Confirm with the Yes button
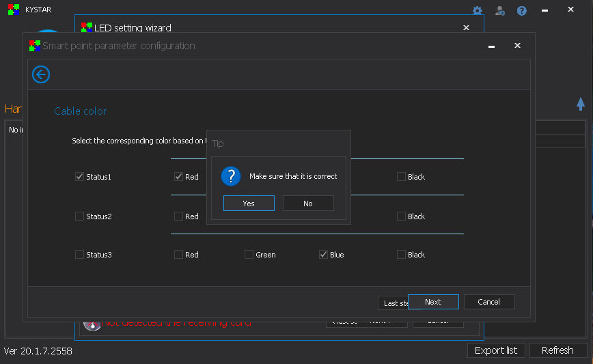593x364 pixels. 249,204
